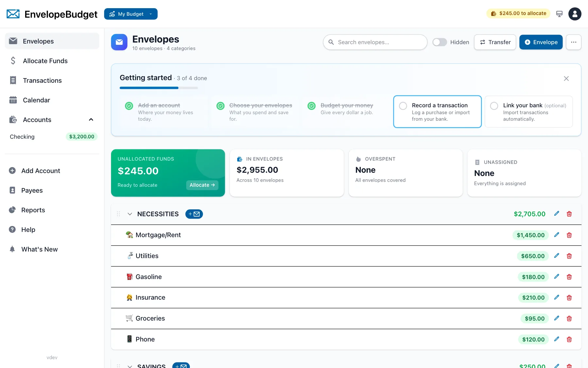Collapse the Accounts section in sidebar
Screen dimensions: 588x368
pos(91,120)
